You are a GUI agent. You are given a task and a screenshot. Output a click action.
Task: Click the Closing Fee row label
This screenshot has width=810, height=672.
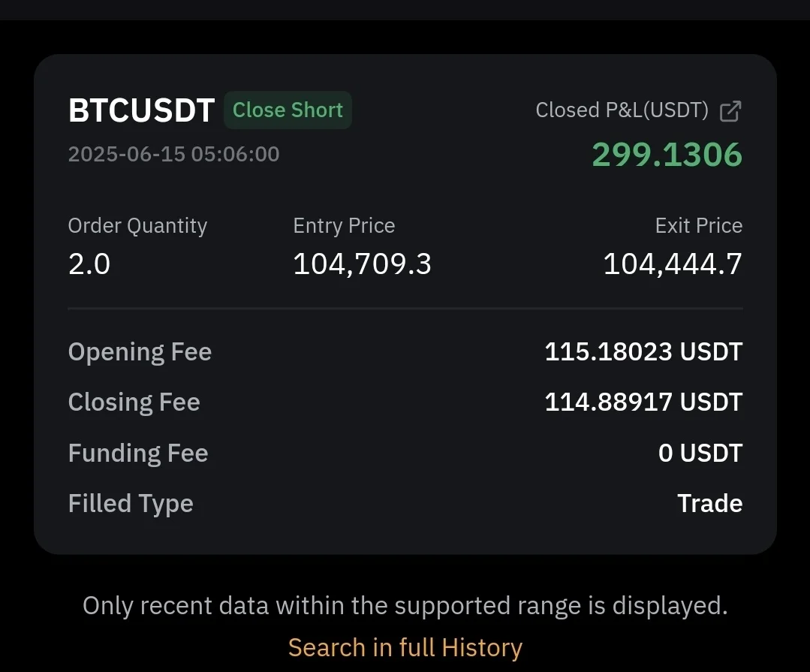(x=134, y=402)
